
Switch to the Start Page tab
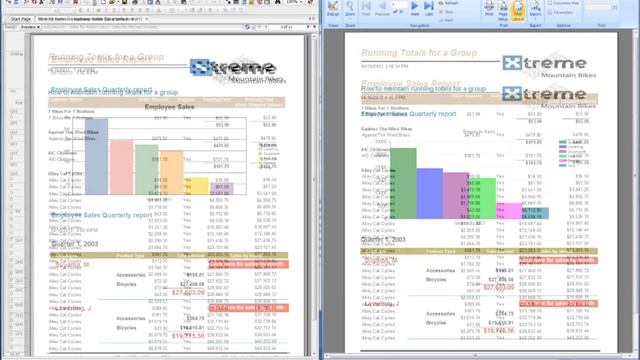tap(20, 19)
